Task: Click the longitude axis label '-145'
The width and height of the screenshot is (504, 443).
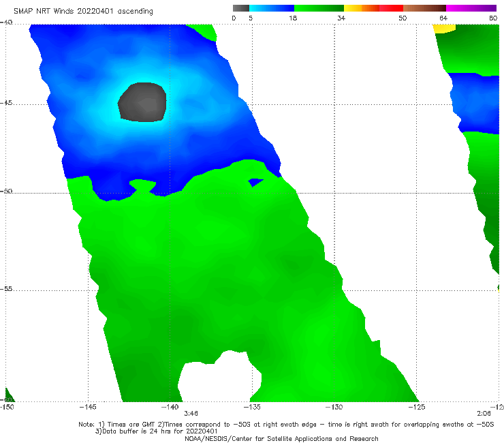Action: [x=88, y=407]
